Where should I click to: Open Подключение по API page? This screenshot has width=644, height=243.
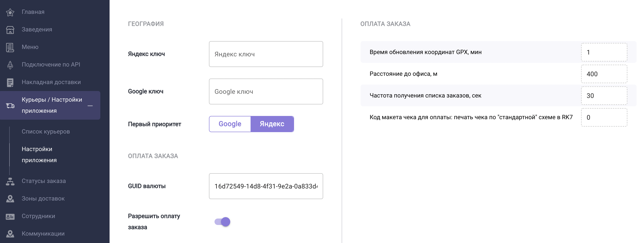click(51, 64)
